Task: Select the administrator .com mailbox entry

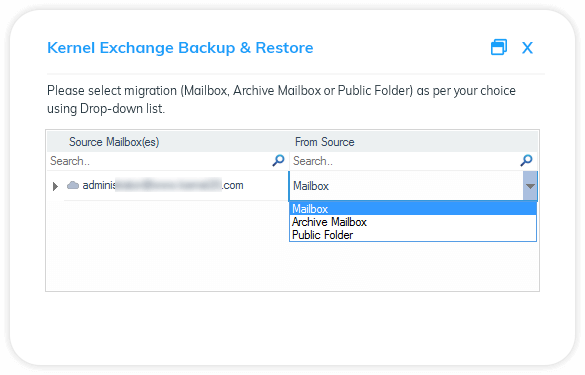Action: pos(163,185)
